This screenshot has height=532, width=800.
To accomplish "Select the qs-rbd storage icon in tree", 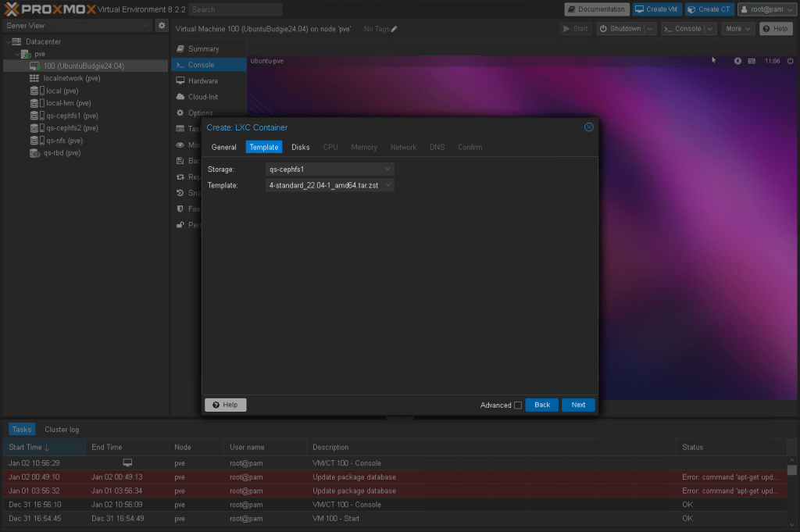I will point(35,153).
